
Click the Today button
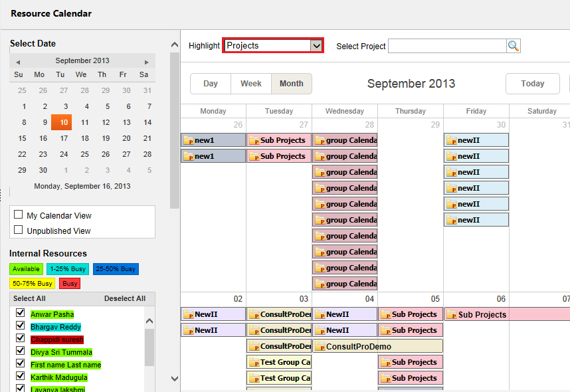[x=532, y=84]
